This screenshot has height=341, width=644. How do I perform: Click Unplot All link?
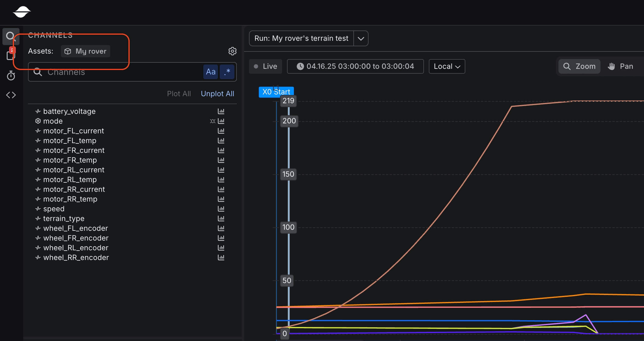(x=217, y=94)
